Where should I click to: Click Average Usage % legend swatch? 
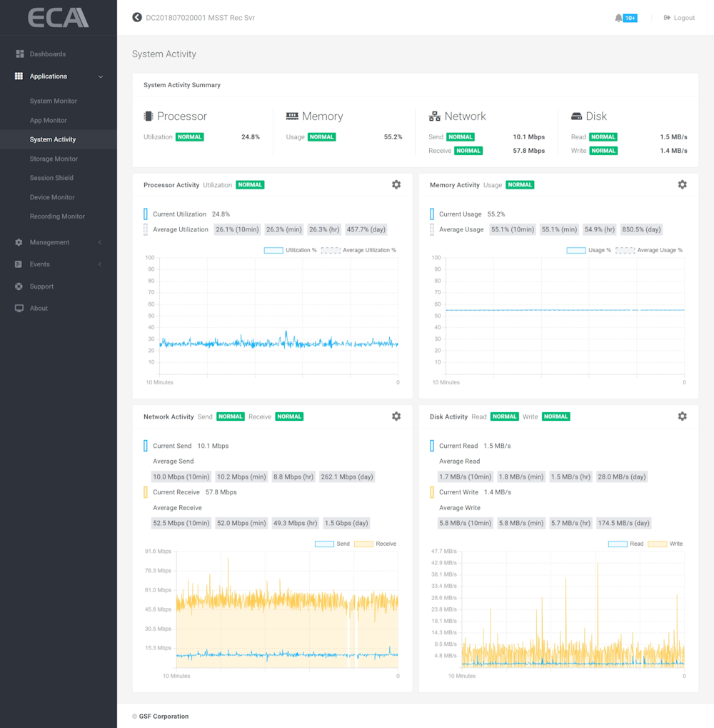click(x=625, y=251)
